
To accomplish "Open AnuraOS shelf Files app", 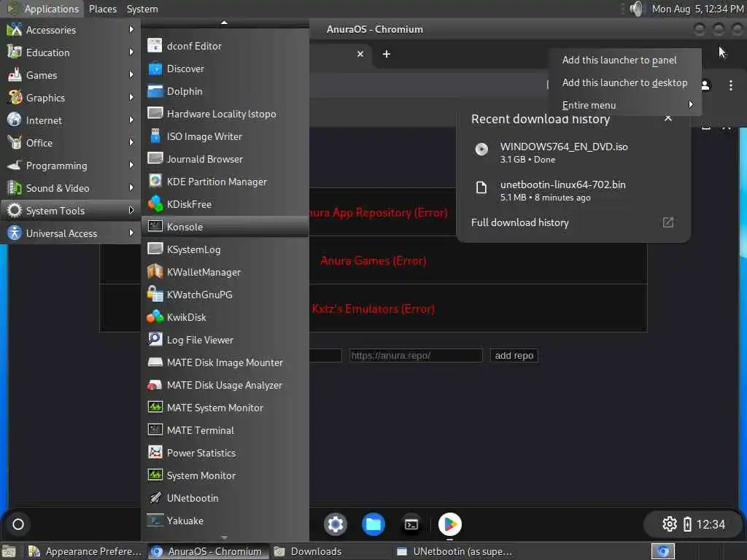I will [373, 524].
